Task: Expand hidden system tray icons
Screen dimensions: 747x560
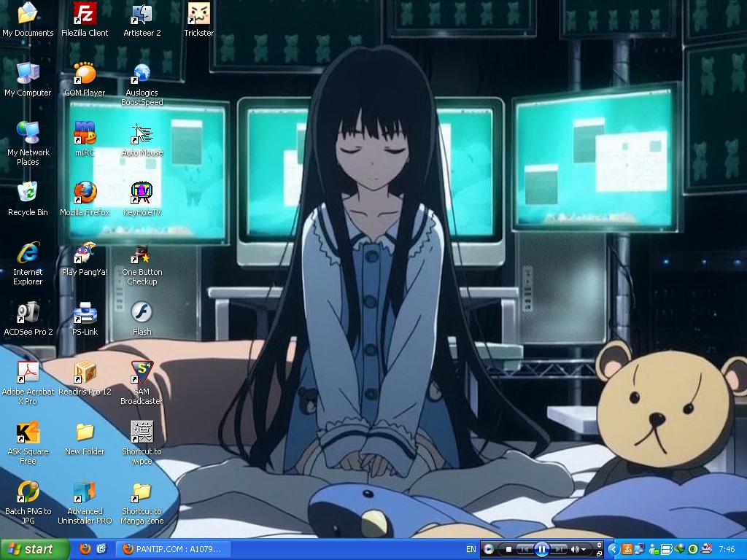Action: (614, 550)
